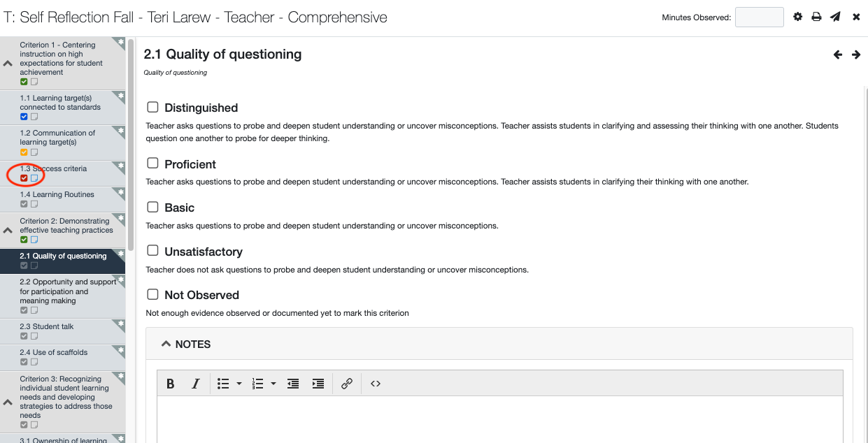Viewport: 868px width, 443px height.
Task: Apply italic formatting in the notes toolbar
Action: tap(196, 383)
